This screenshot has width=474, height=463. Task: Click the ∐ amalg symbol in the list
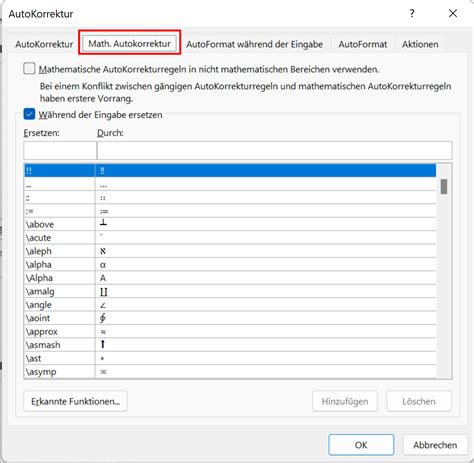pyautogui.click(x=104, y=292)
